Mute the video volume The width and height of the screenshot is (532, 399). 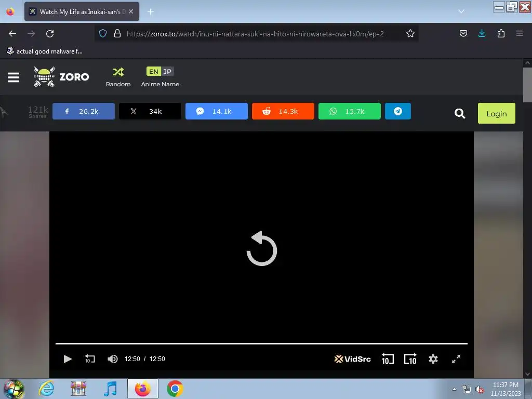coord(112,359)
